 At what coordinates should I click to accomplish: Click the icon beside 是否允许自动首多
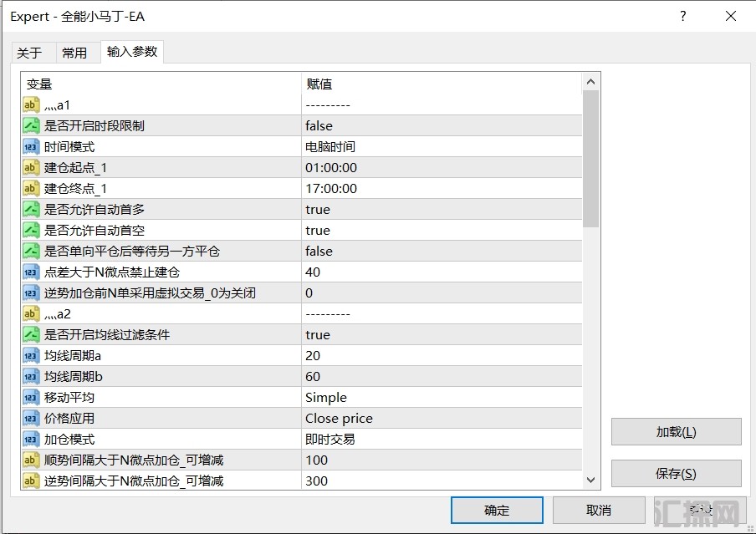tap(31, 209)
